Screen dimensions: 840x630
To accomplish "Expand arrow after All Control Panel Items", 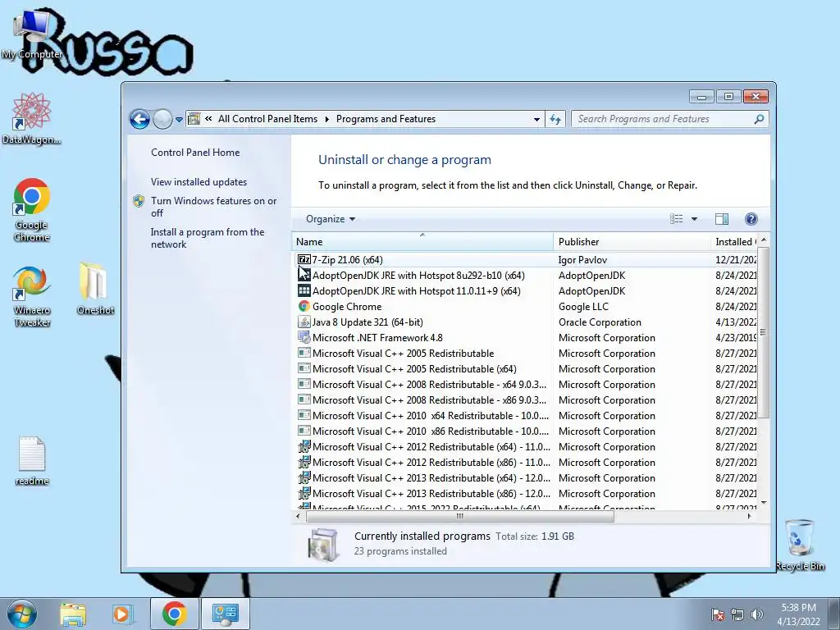I will pos(326,119).
